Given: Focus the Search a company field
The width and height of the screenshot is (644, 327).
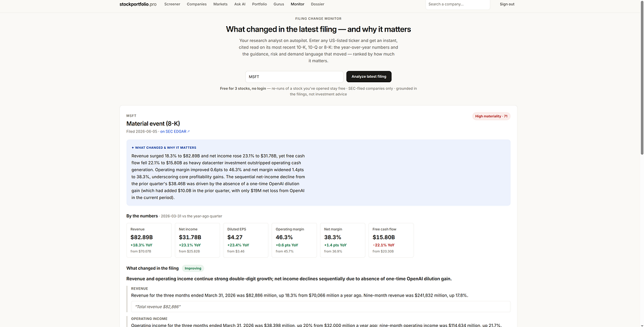Looking at the screenshot, I should point(458,4).
